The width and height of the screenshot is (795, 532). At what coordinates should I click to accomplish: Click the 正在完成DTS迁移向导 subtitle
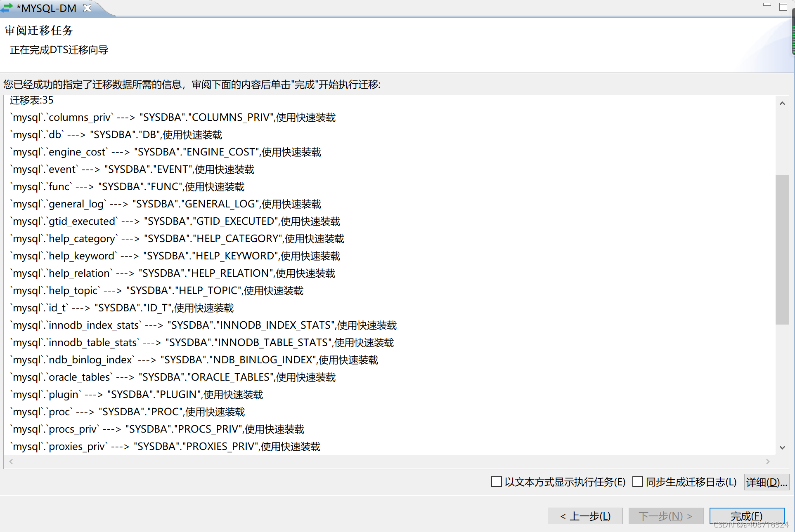[59, 50]
